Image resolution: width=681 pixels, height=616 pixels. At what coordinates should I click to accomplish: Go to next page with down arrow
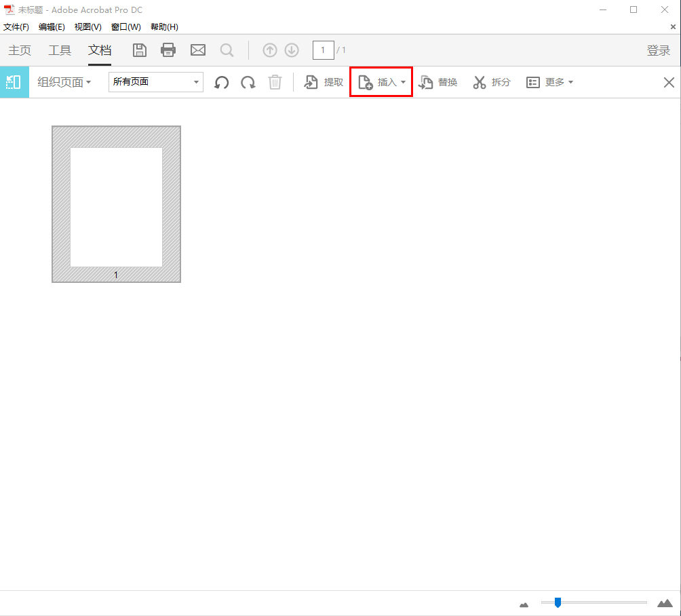click(292, 50)
